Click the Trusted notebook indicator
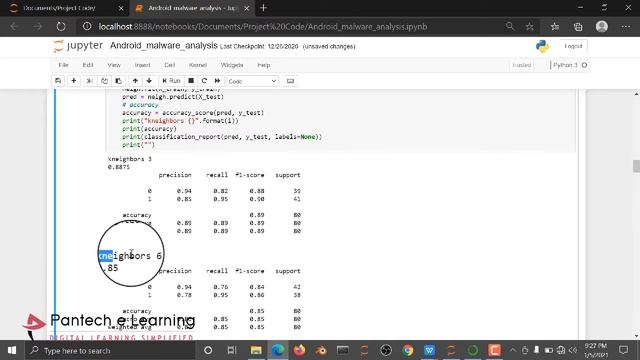Image resolution: width=640 pixels, height=360 pixels. (x=522, y=65)
